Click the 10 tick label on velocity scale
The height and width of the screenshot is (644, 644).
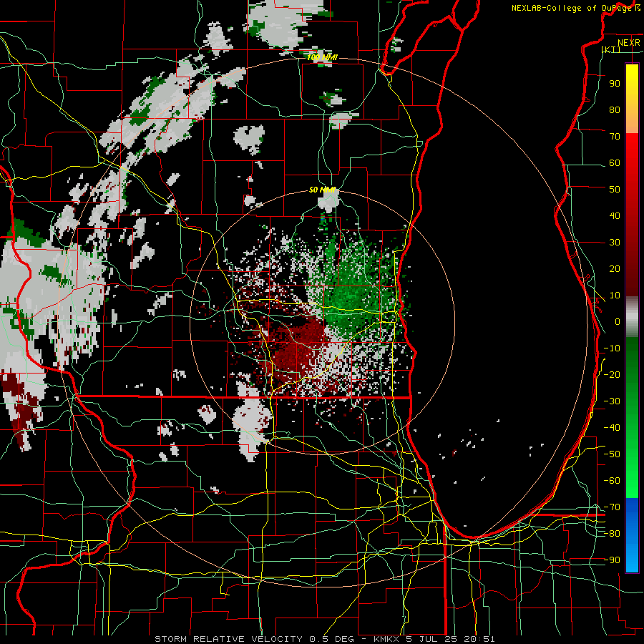pos(615,296)
